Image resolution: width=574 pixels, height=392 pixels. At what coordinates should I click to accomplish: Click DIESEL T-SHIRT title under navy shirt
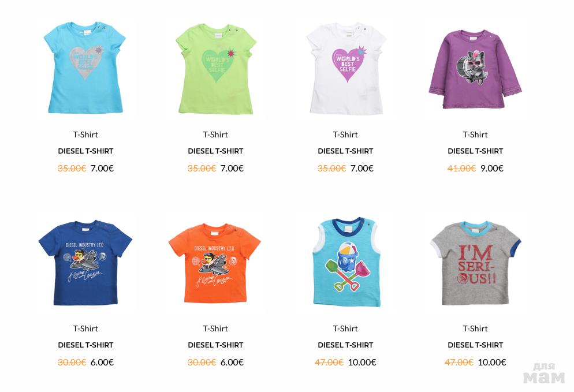(x=85, y=345)
